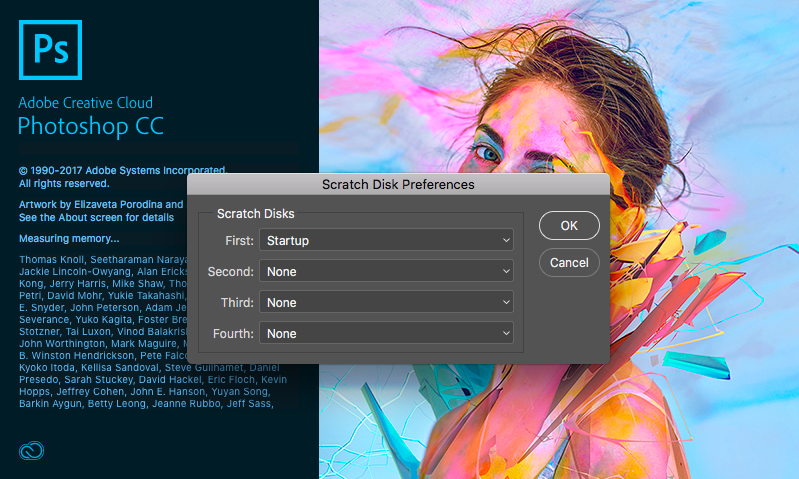Click the 'Second:' label
Image resolution: width=799 pixels, height=479 pixels.
(x=231, y=272)
